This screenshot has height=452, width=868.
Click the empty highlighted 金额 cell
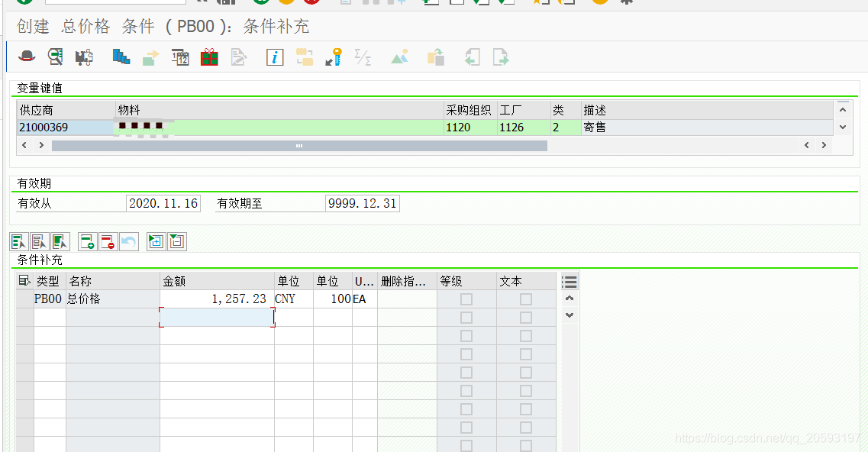[x=217, y=318]
